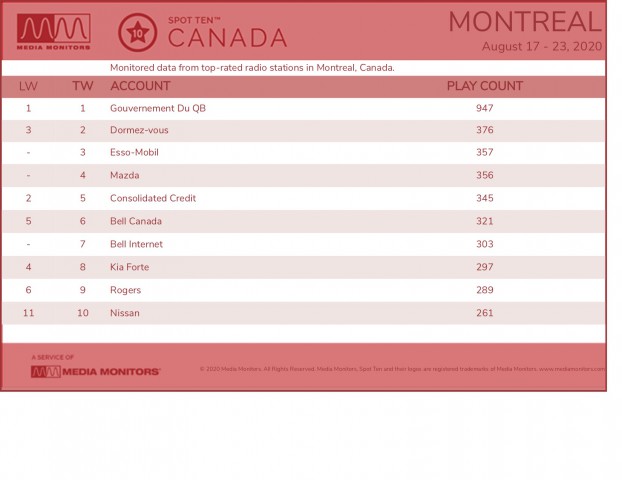This screenshot has height=480, width=622.
Task: Select the LW column header
Action: pos(28,86)
